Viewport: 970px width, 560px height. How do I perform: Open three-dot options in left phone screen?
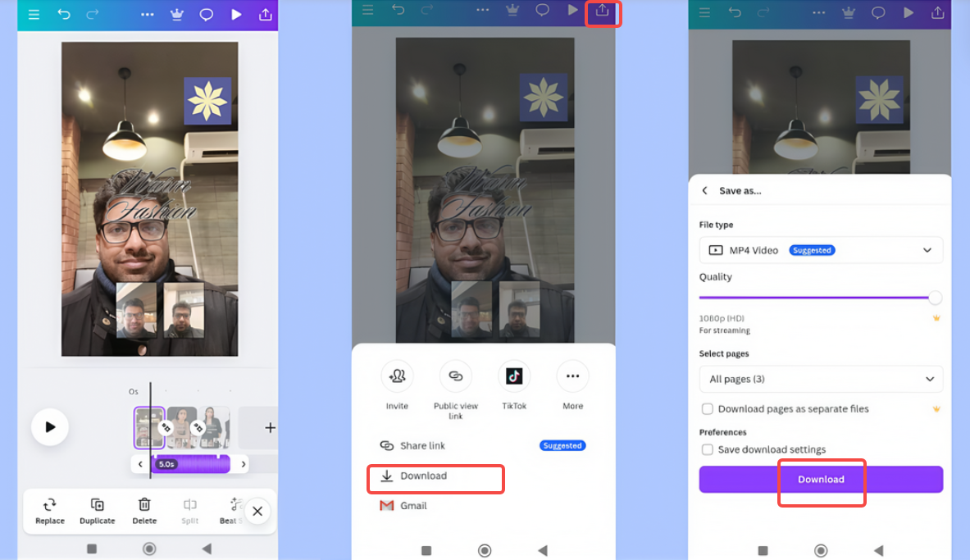(x=148, y=14)
